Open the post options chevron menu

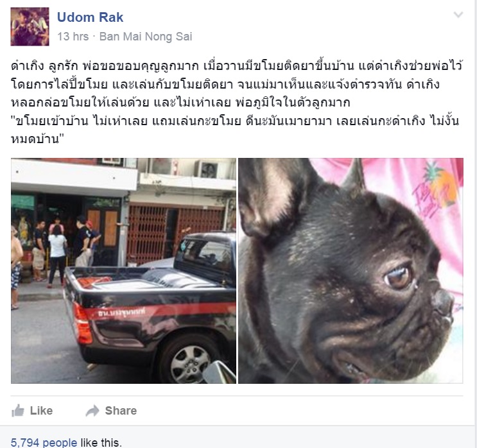458,14
